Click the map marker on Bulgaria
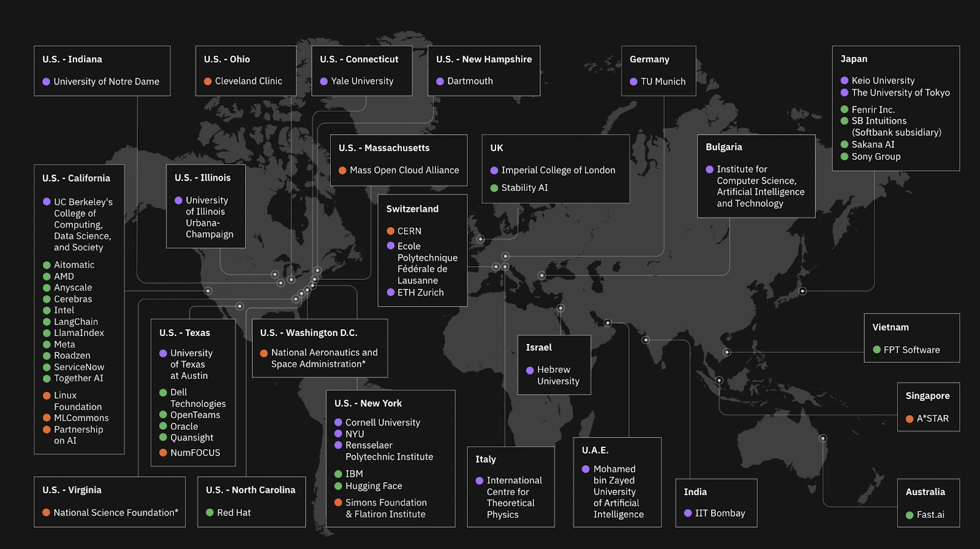 pyautogui.click(x=541, y=275)
